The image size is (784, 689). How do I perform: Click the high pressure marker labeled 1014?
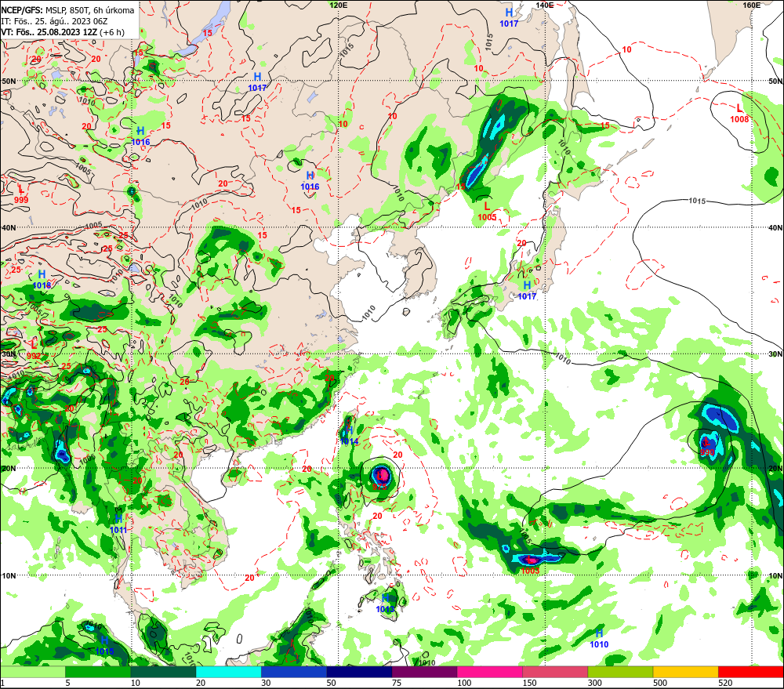tap(350, 436)
